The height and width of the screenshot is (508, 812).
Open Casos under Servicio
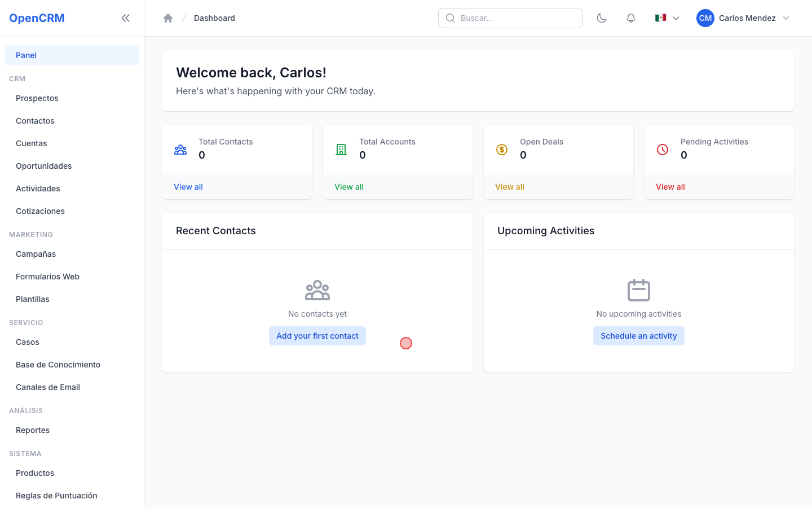point(72,342)
